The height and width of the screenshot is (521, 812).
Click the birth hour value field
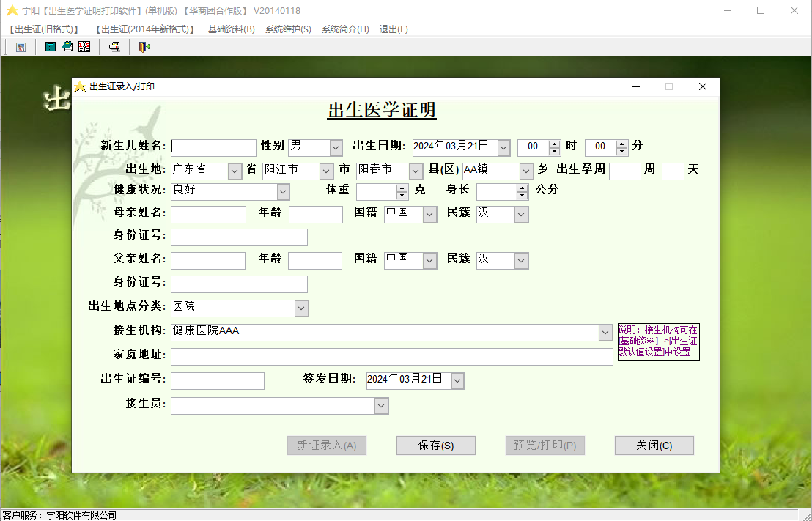(x=534, y=147)
